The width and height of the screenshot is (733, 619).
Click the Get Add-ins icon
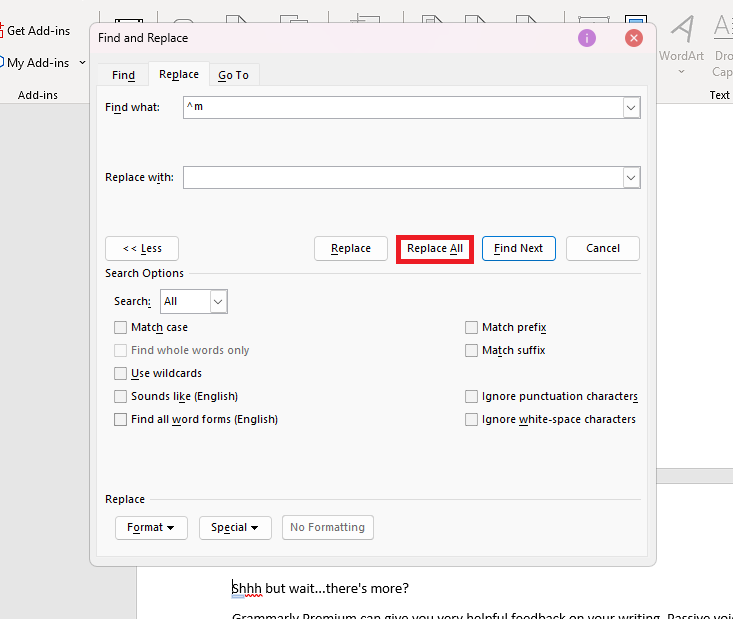3,31
